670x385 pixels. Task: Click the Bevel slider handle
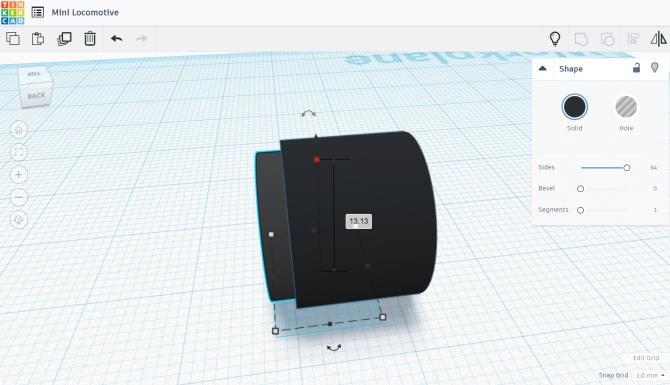click(580, 189)
